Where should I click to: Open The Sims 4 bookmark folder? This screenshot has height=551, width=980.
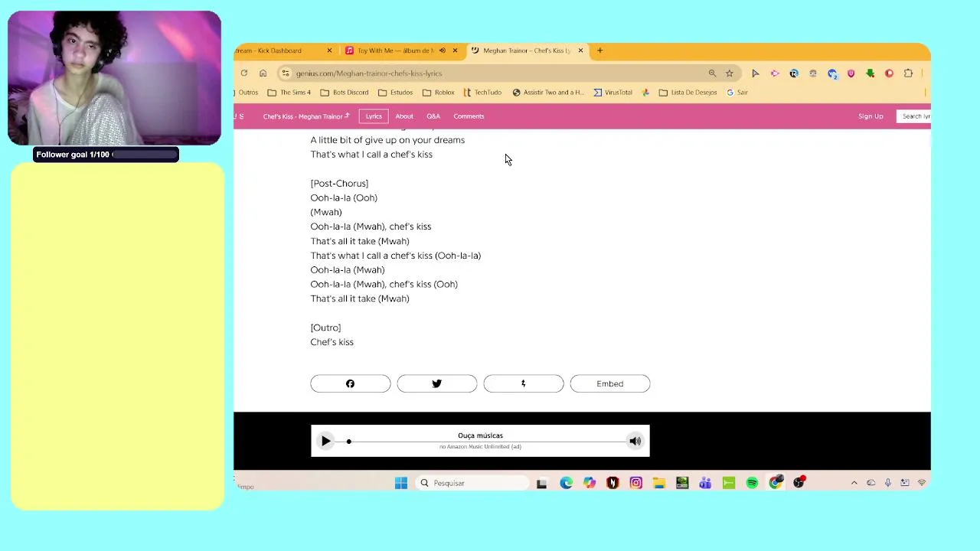click(289, 93)
